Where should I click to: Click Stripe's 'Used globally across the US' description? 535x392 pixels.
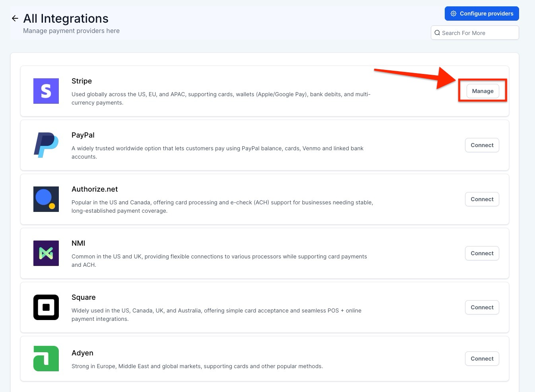point(221,99)
